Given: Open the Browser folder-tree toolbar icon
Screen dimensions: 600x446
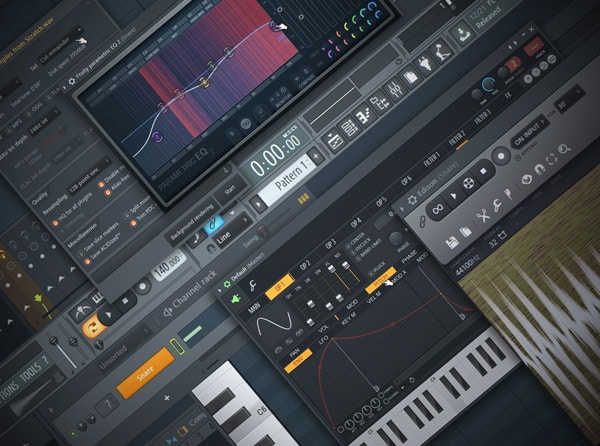Looking at the screenshot, I should [x=380, y=103].
